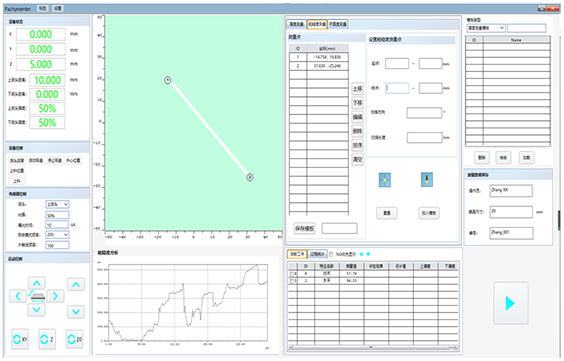
Task: Check the box for result row 0
Action: [291, 274]
